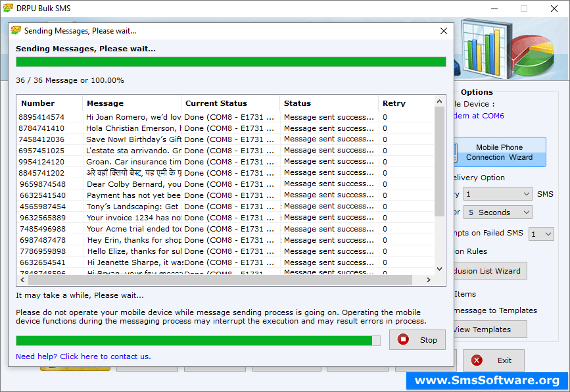Select row with number 4565987454

[226, 207]
